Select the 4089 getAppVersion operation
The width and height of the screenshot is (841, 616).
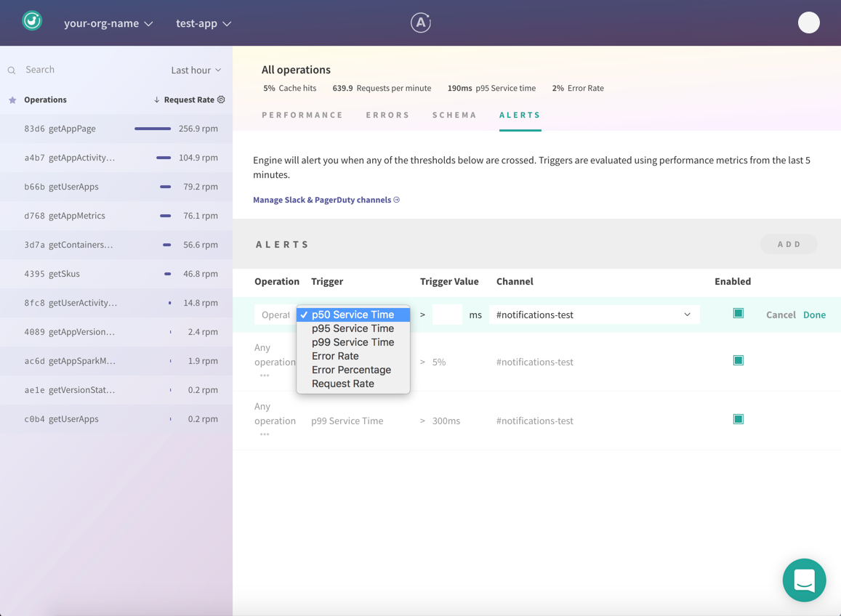pos(116,332)
